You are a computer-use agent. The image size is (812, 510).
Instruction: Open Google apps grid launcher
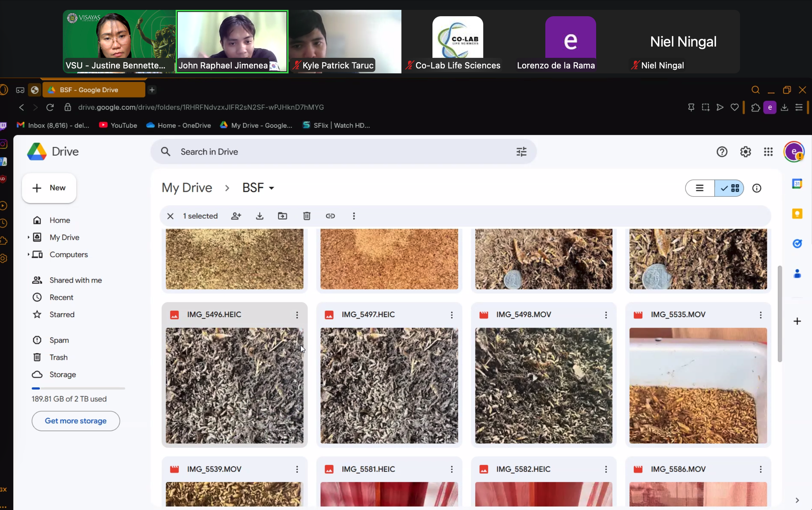[768, 152]
